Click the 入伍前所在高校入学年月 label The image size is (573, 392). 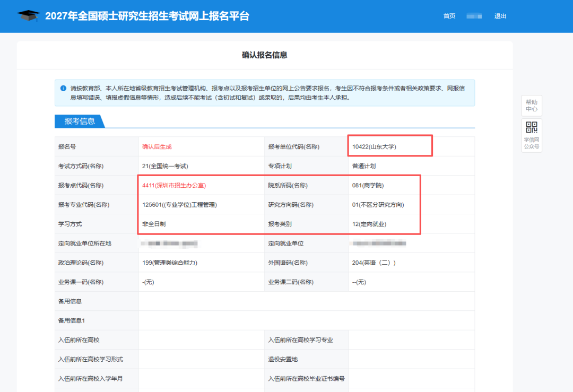tap(90, 379)
